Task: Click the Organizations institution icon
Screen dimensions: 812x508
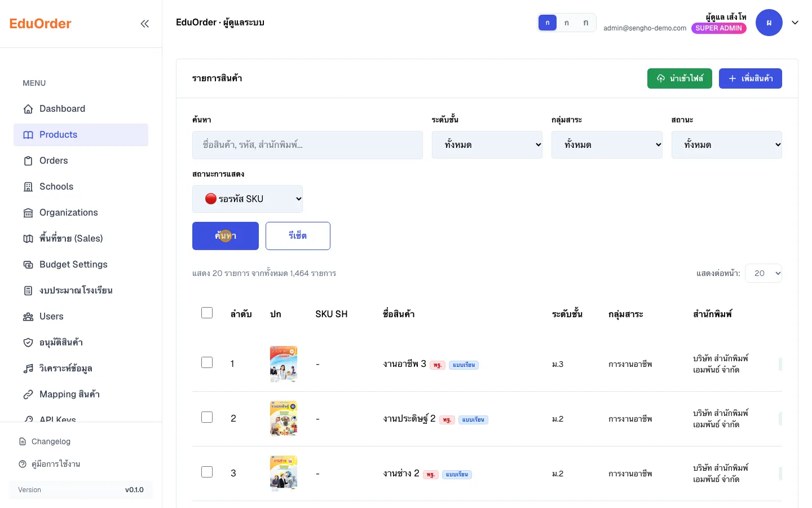Action: tap(28, 213)
